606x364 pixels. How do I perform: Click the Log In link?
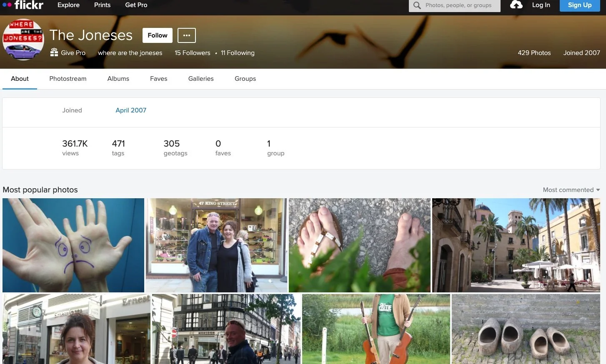point(541,5)
